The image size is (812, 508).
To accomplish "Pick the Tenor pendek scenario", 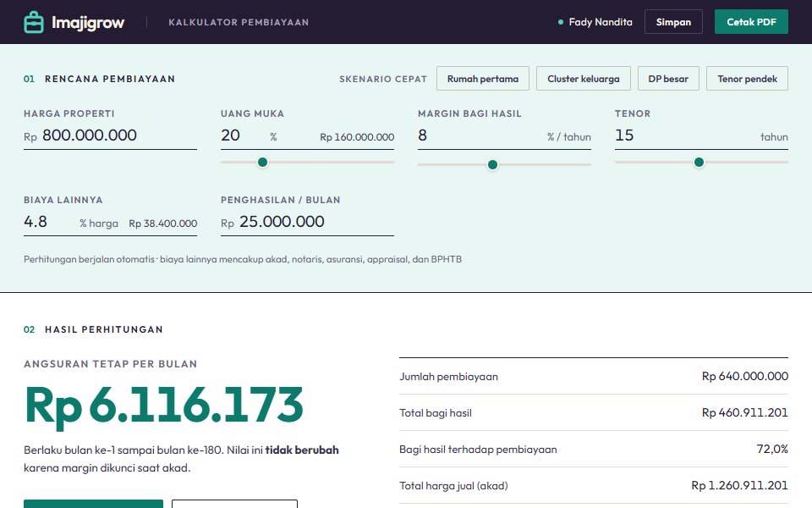I will [747, 79].
